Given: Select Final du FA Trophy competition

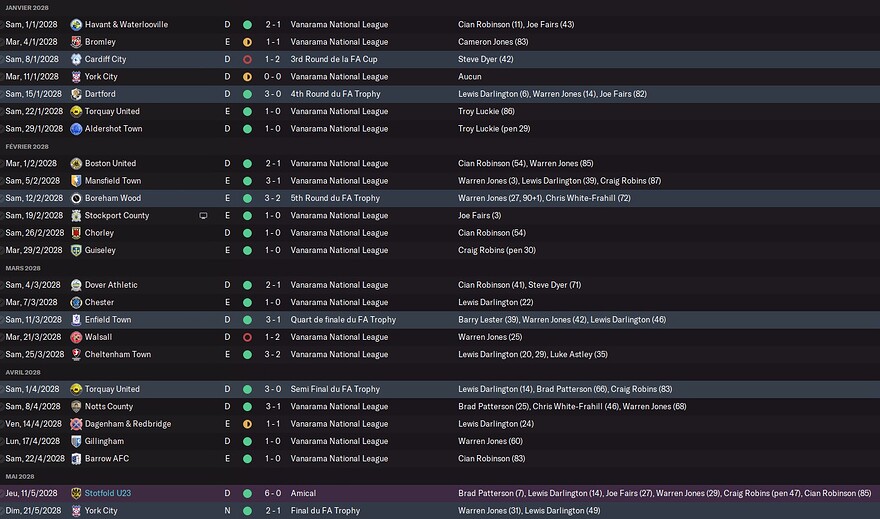Looking at the screenshot, I should pyautogui.click(x=325, y=511).
